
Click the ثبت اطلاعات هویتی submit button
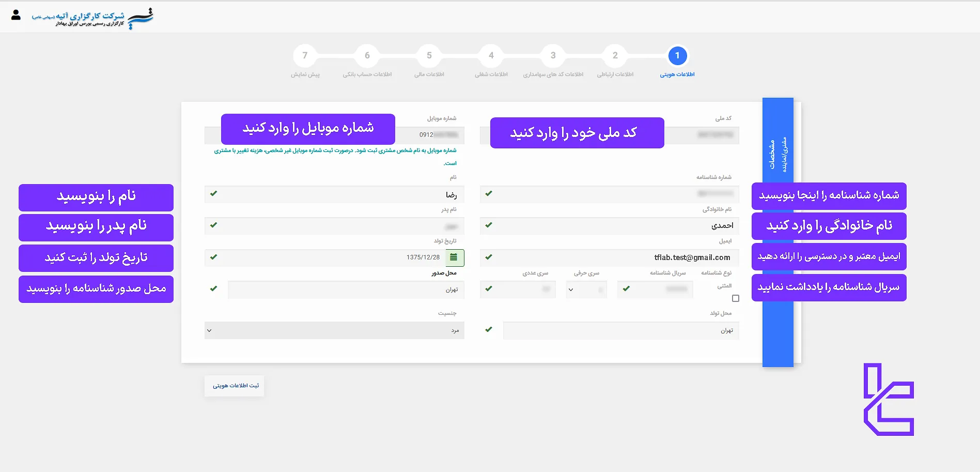234,386
